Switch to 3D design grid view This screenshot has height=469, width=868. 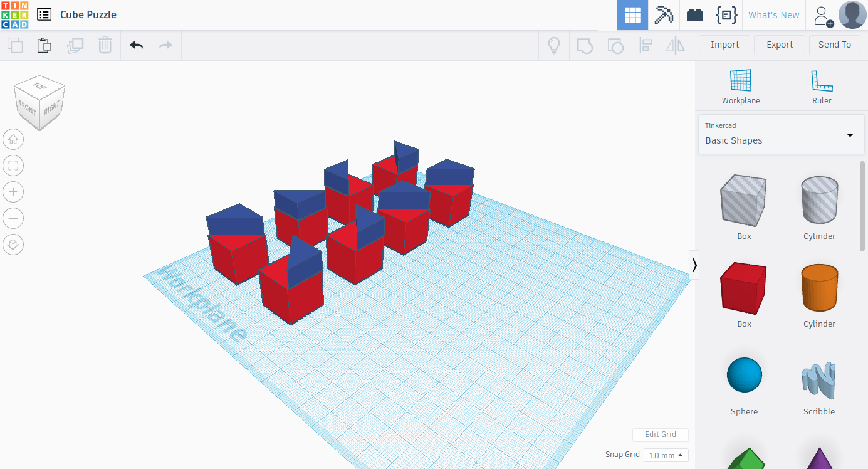[632, 15]
